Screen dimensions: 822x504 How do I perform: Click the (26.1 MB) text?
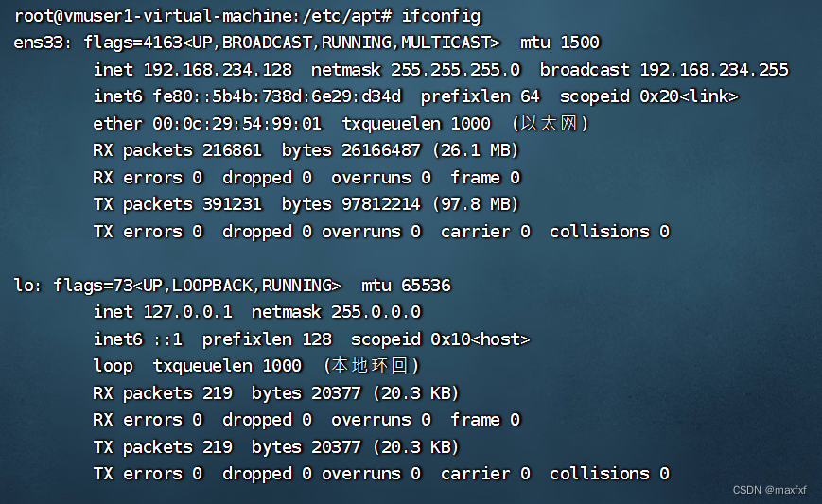(x=476, y=151)
